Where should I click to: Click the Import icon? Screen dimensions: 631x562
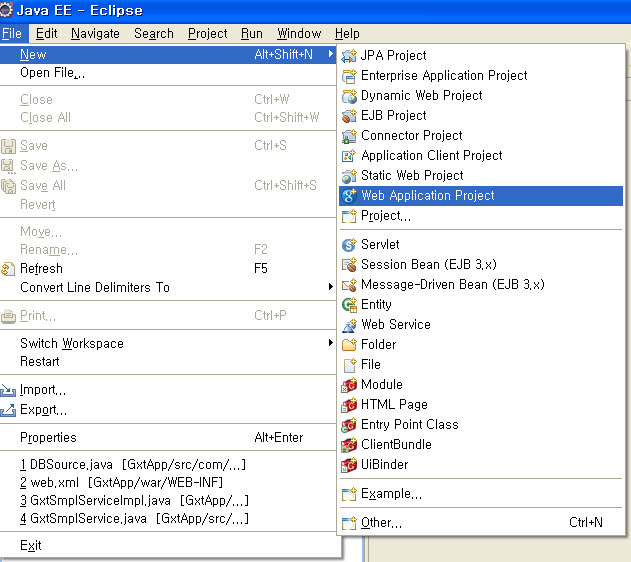tap(8, 390)
